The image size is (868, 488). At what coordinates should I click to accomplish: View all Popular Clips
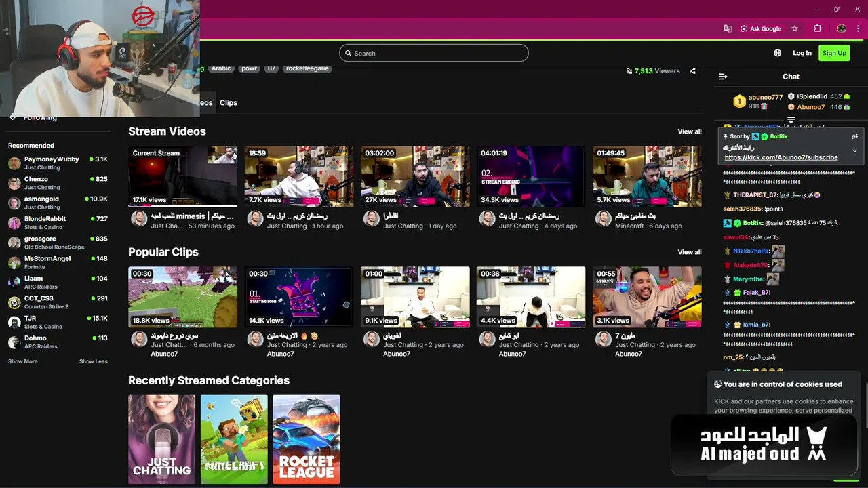(x=690, y=252)
